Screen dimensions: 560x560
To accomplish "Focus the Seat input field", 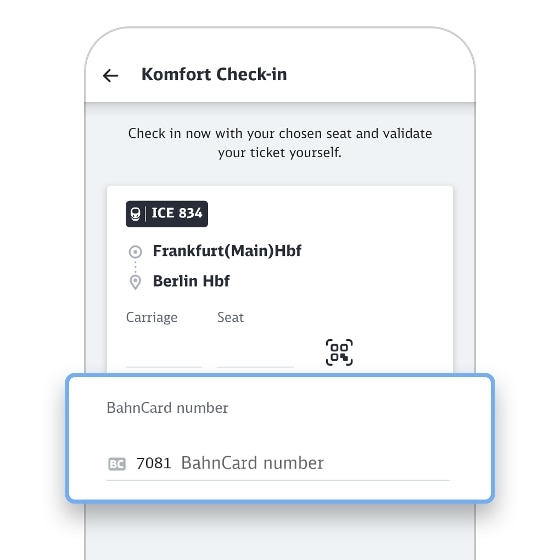I will click(x=255, y=353).
